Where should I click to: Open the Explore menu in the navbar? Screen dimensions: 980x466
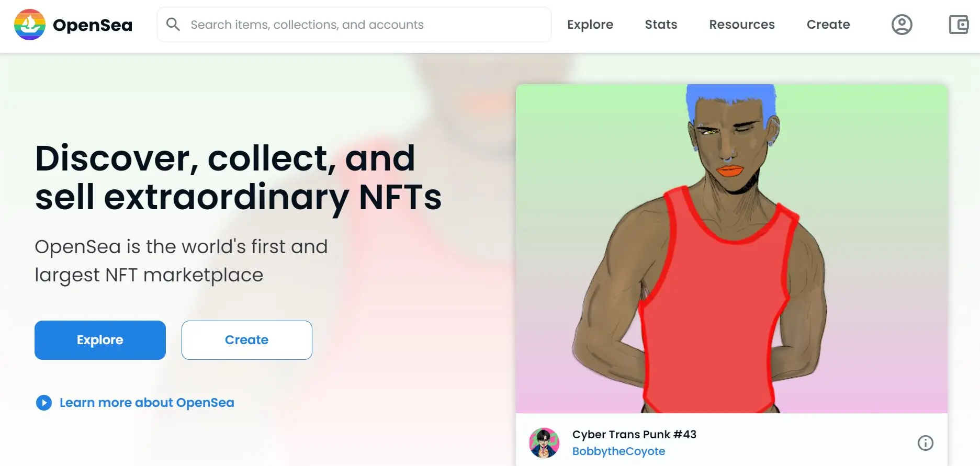click(590, 25)
